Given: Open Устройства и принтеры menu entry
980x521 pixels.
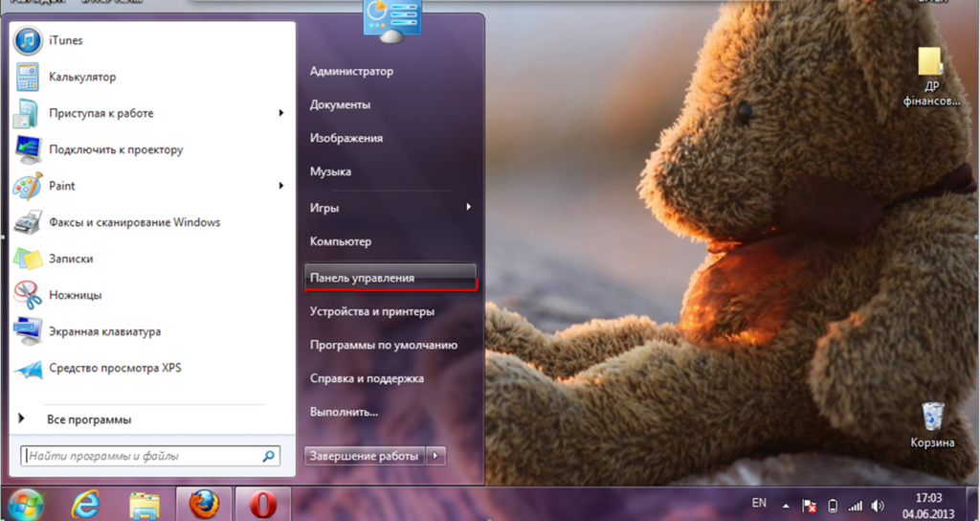Looking at the screenshot, I should 371,311.
